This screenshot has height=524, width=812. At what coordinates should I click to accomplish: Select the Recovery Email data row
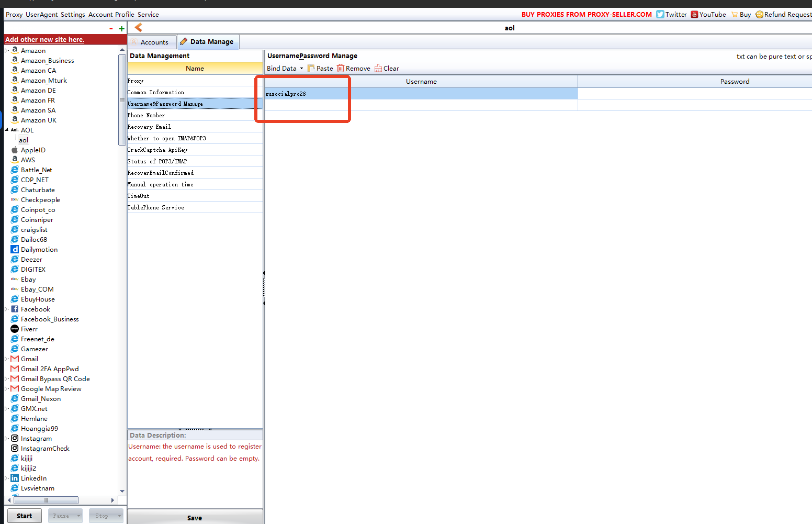tap(195, 127)
